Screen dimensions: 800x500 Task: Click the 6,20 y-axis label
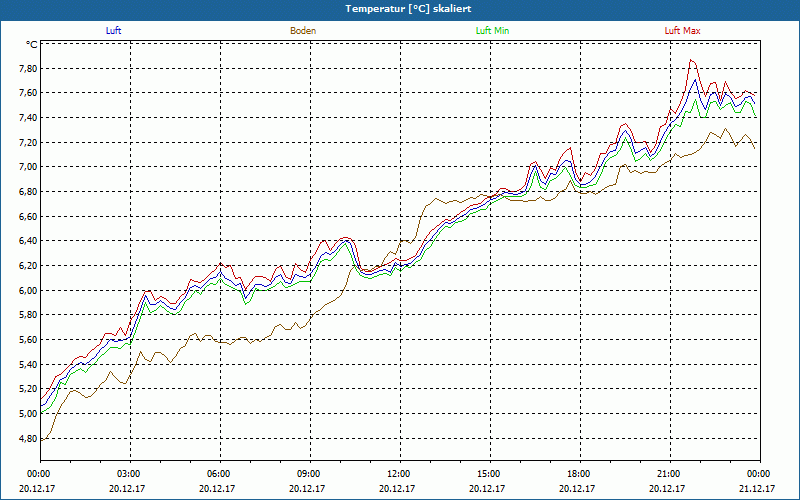pyautogui.click(x=28, y=266)
